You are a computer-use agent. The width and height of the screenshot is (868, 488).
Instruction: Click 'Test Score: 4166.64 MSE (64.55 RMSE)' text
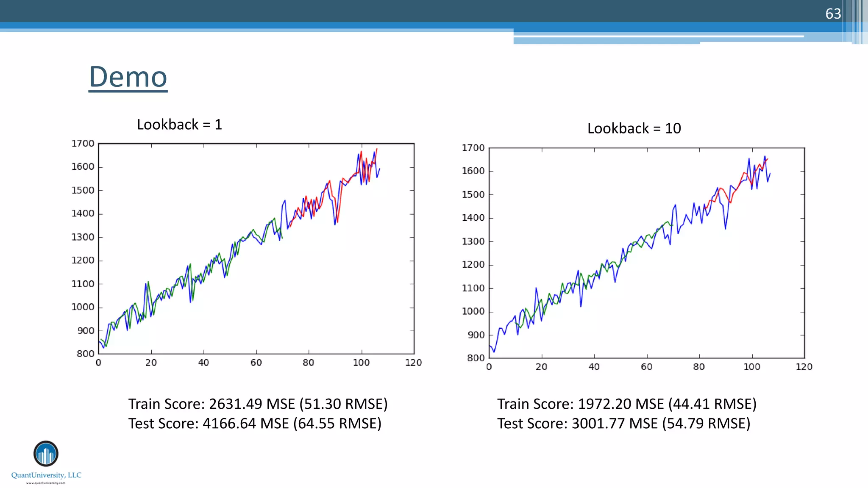[x=255, y=424]
